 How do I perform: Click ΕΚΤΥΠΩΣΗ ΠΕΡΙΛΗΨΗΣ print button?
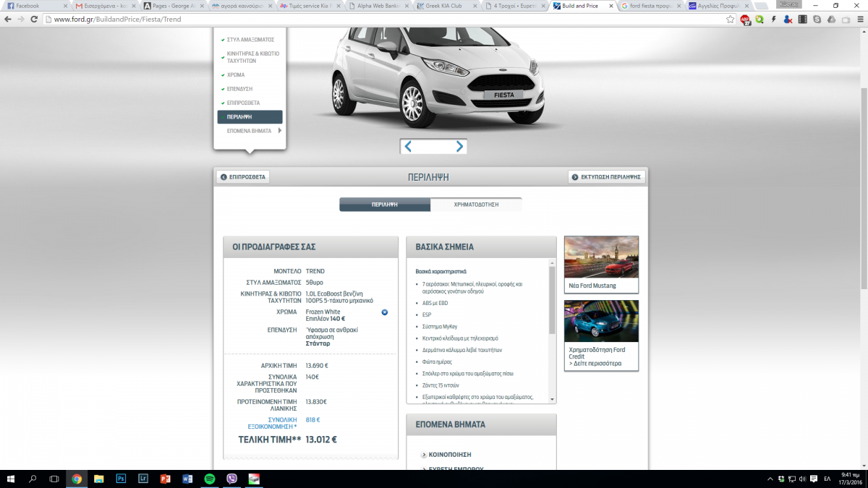pos(606,176)
